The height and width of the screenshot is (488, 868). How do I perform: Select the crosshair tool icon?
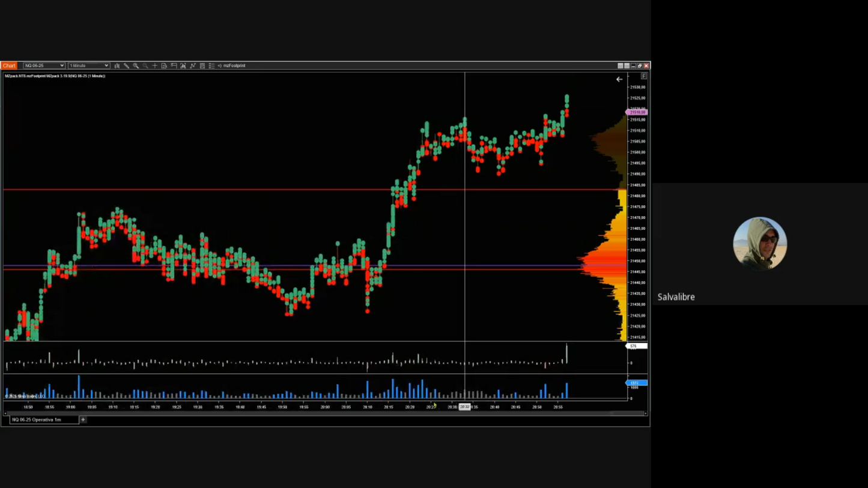tap(155, 65)
